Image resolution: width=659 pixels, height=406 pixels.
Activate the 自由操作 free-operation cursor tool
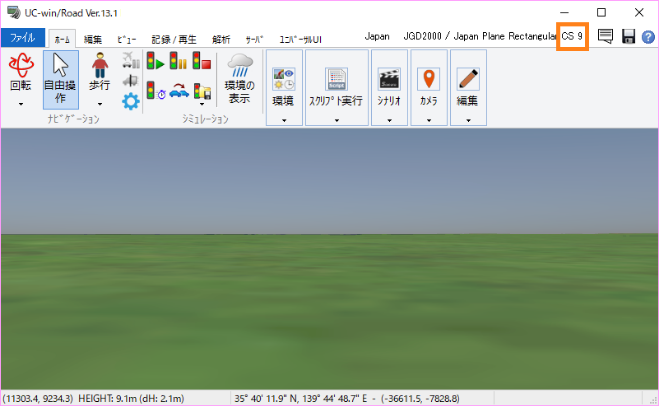[x=61, y=79]
